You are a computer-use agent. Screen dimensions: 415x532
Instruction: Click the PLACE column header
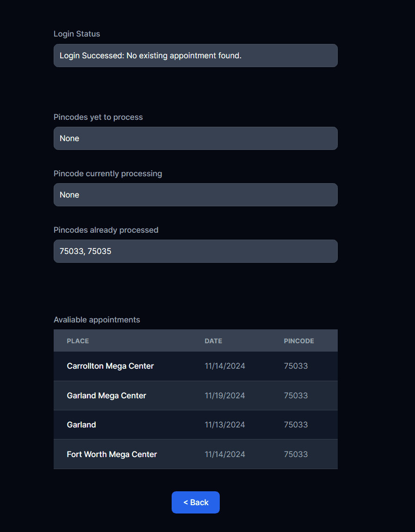pyautogui.click(x=78, y=341)
